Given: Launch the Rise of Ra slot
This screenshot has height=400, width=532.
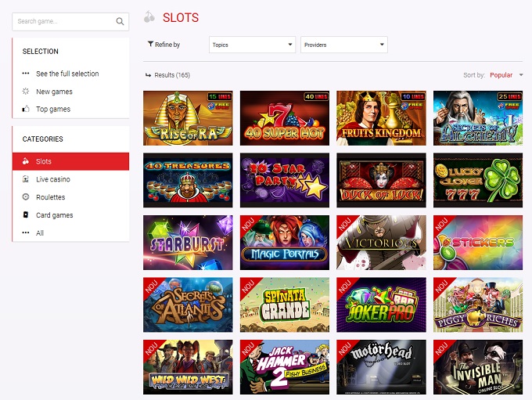Looking at the screenshot, I should pos(188,118).
